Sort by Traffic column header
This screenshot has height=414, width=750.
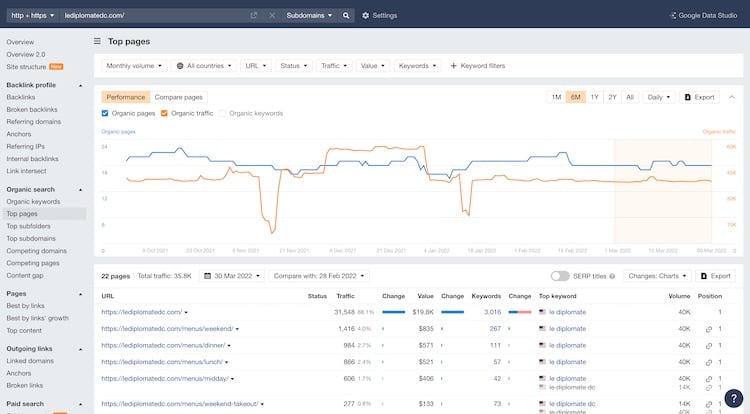345,296
